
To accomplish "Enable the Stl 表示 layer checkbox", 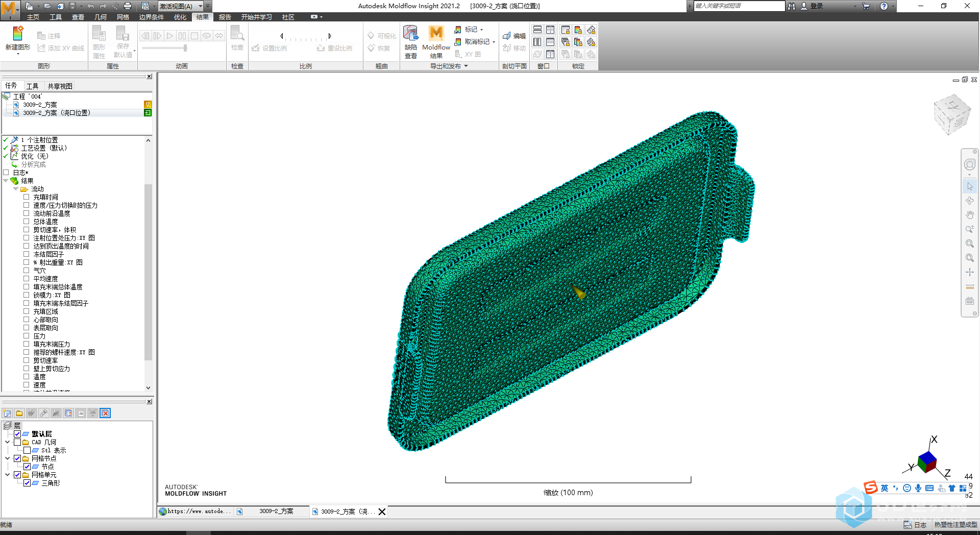I will (x=27, y=450).
